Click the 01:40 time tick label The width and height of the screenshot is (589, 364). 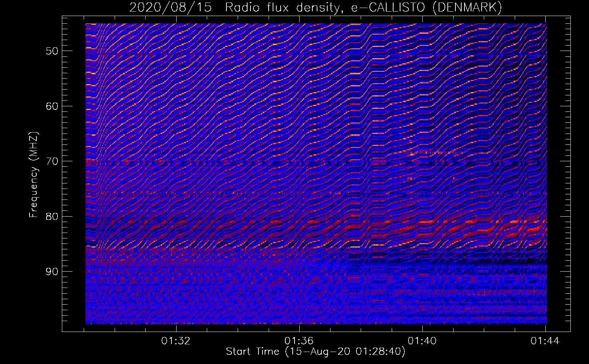(x=422, y=341)
